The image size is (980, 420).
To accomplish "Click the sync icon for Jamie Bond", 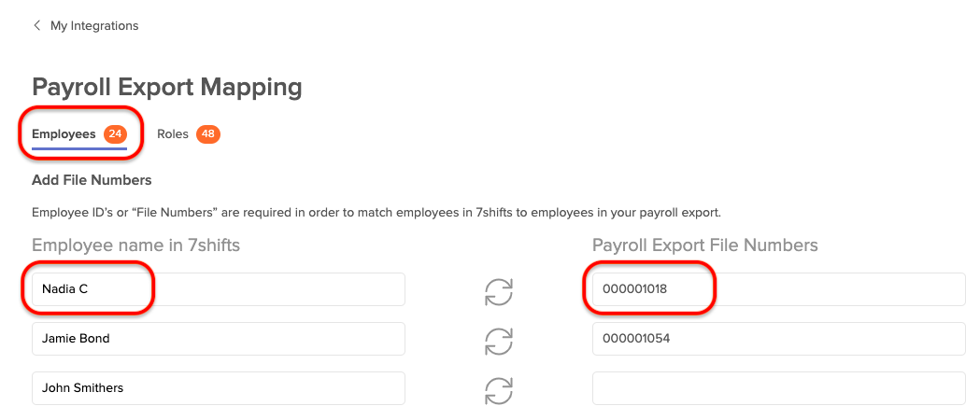I will pyautogui.click(x=499, y=341).
